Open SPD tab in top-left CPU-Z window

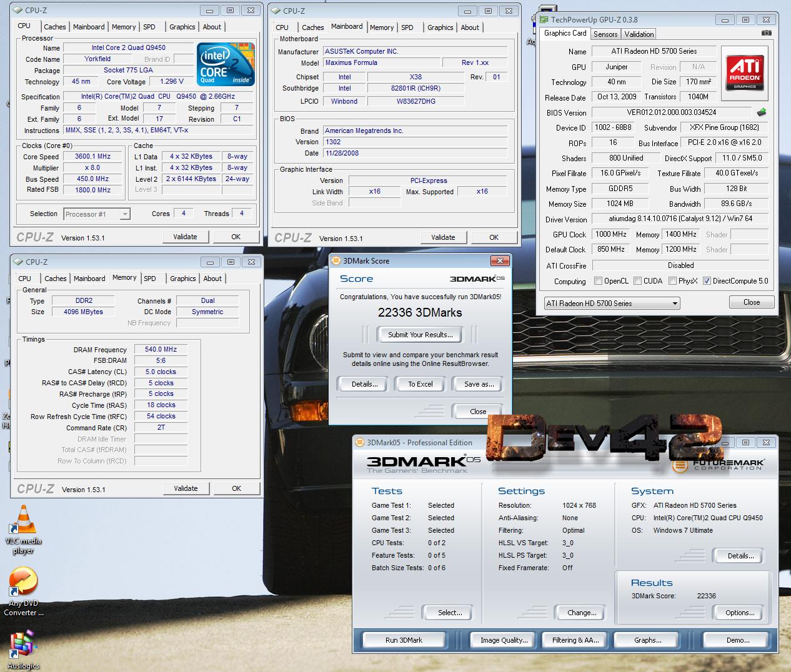pyautogui.click(x=149, y=27)
